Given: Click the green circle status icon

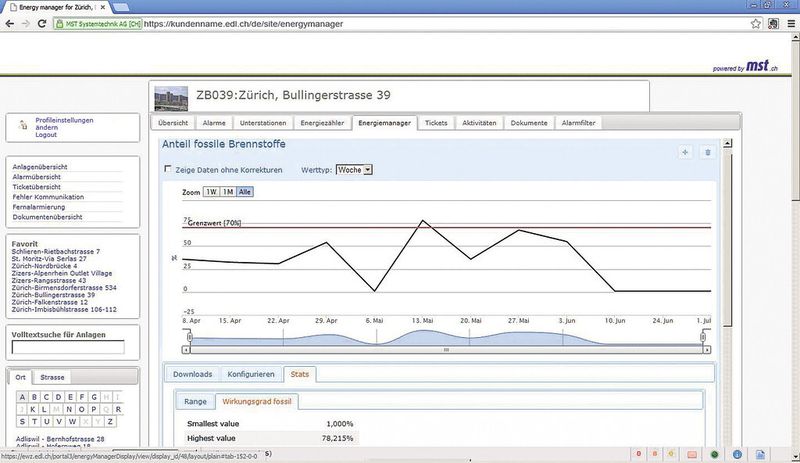Looking at the screenshot, I should (x=715, y=454).
